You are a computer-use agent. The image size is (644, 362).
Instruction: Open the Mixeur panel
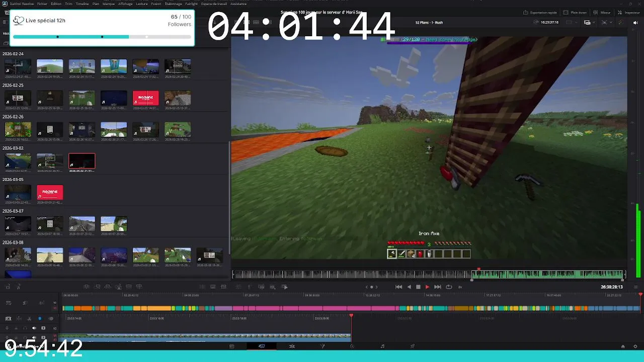(602, 13)
